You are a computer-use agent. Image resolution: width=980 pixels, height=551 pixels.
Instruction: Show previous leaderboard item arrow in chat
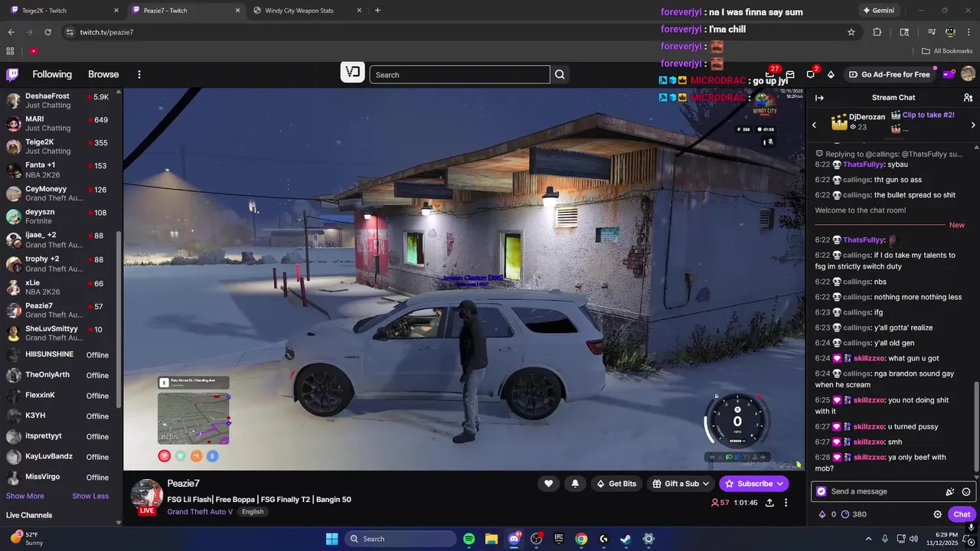[x=814, y=125]
